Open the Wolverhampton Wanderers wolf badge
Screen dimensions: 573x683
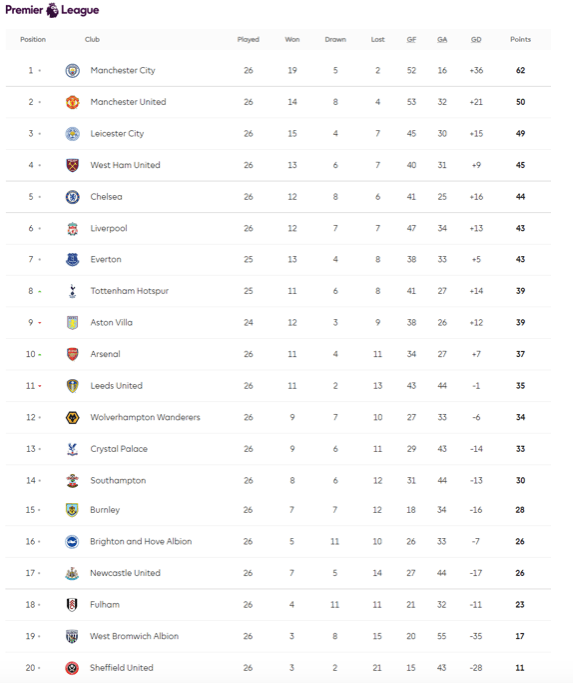point(72,417)
